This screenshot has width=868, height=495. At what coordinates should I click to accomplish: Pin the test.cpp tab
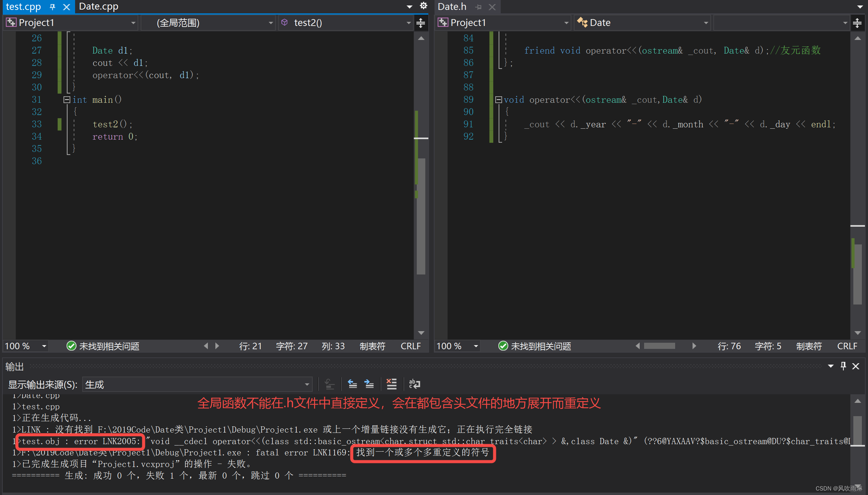53,7
